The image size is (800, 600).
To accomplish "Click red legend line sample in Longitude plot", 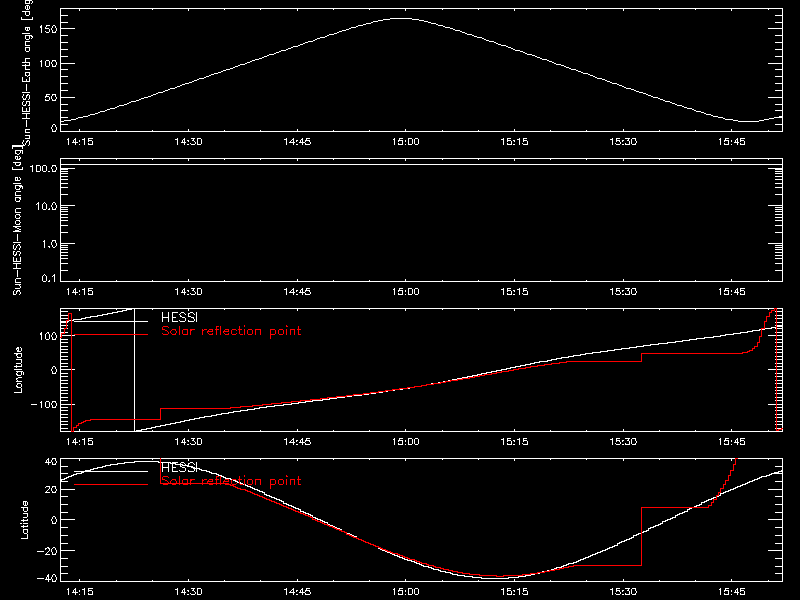I will 111,335.
